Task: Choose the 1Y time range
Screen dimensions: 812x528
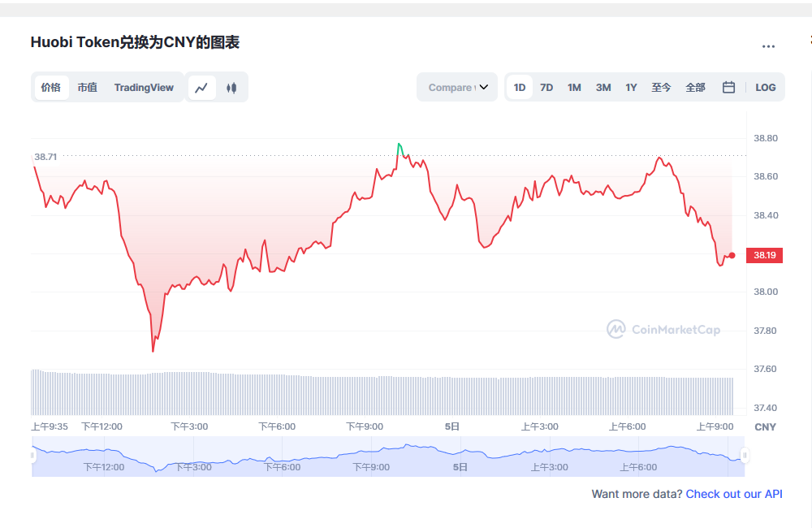Action: pos(631,88)
